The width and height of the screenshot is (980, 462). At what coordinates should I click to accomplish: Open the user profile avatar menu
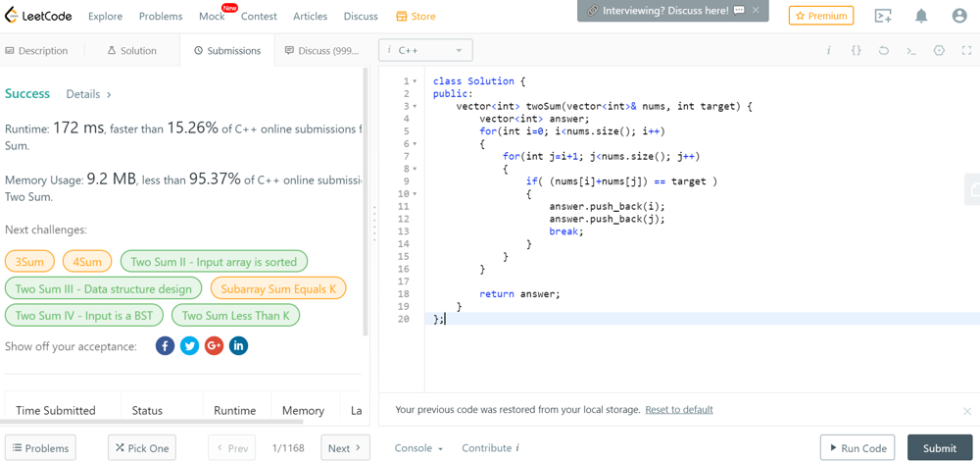(x=959, y=17)
